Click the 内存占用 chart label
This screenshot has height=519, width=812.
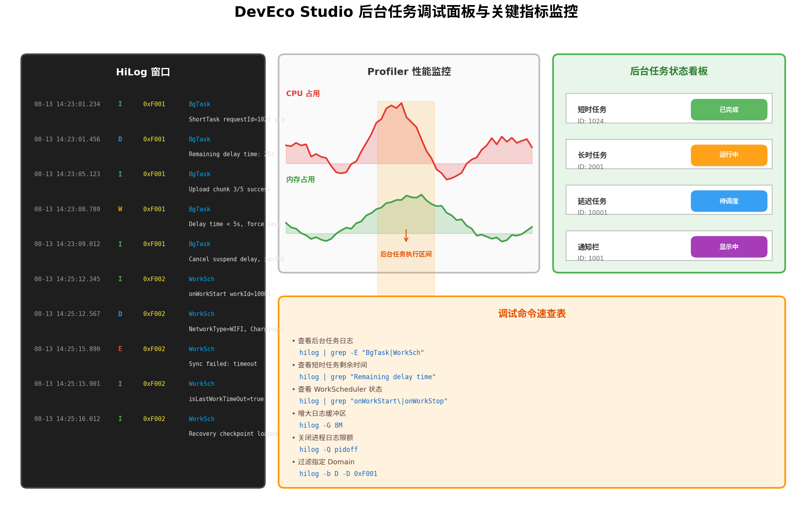pyautogui.click(x=301, y=180)
